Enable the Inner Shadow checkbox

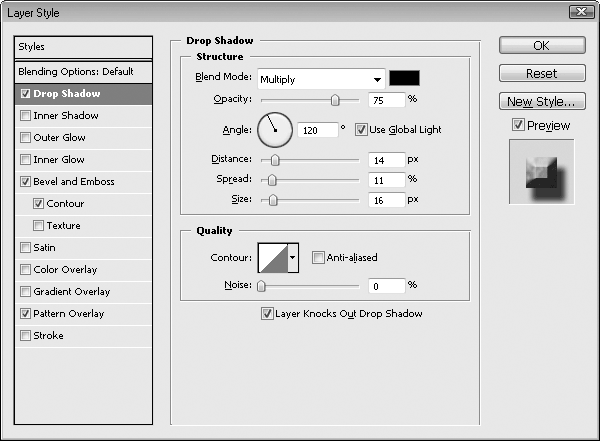pyautogui.click(x=25, y=116)
